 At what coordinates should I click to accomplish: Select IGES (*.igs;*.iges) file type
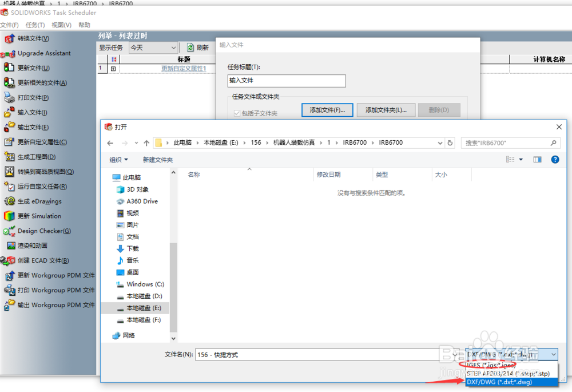(511, 365)
